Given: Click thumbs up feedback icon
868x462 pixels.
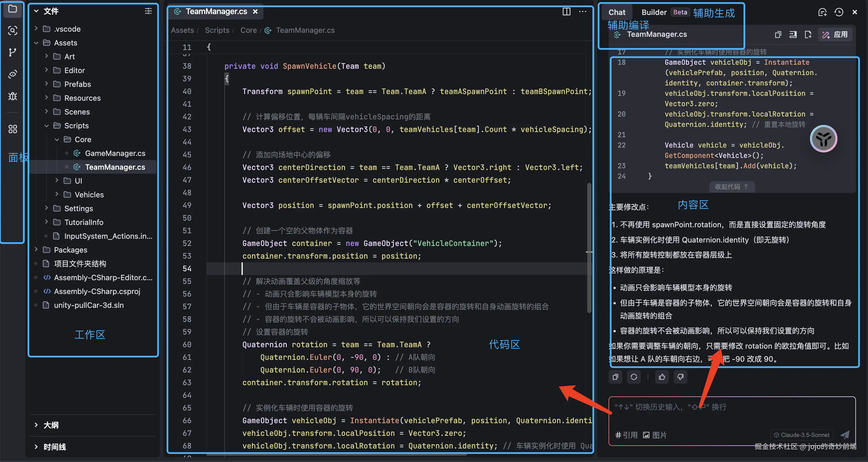Looking at the screenshot, I should (662, 377).
